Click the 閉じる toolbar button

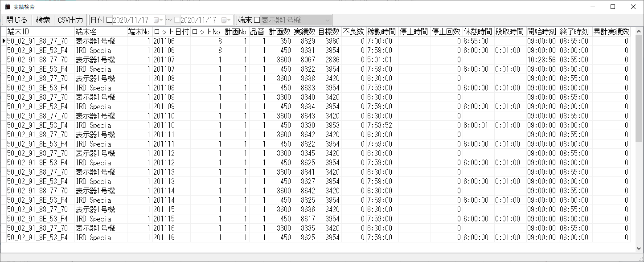(x=16, y=20)
